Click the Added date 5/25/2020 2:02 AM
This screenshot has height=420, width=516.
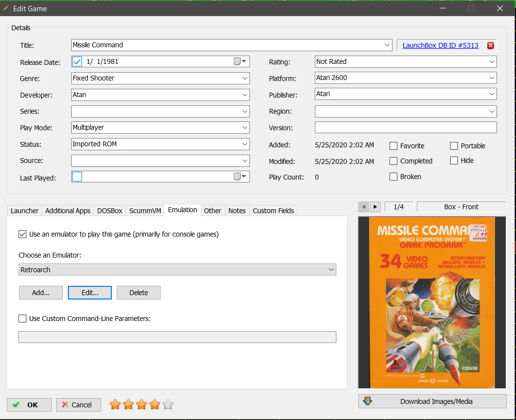(x=344, y=145)
